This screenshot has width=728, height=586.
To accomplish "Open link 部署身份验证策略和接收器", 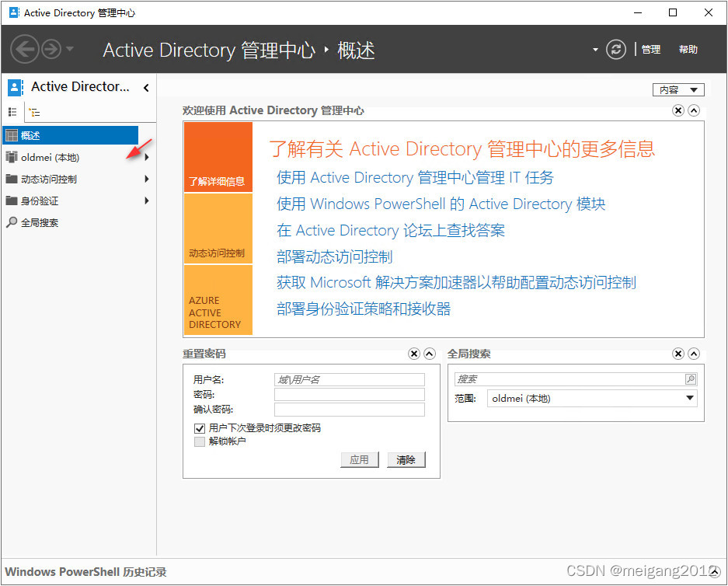I will pos(364,309).
